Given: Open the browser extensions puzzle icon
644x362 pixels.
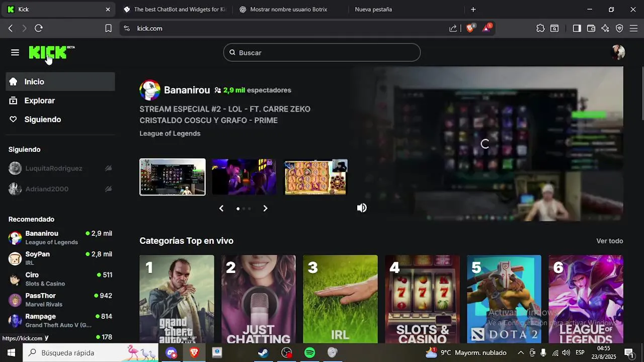Looking at the screenshot, I should pos(540,28).
